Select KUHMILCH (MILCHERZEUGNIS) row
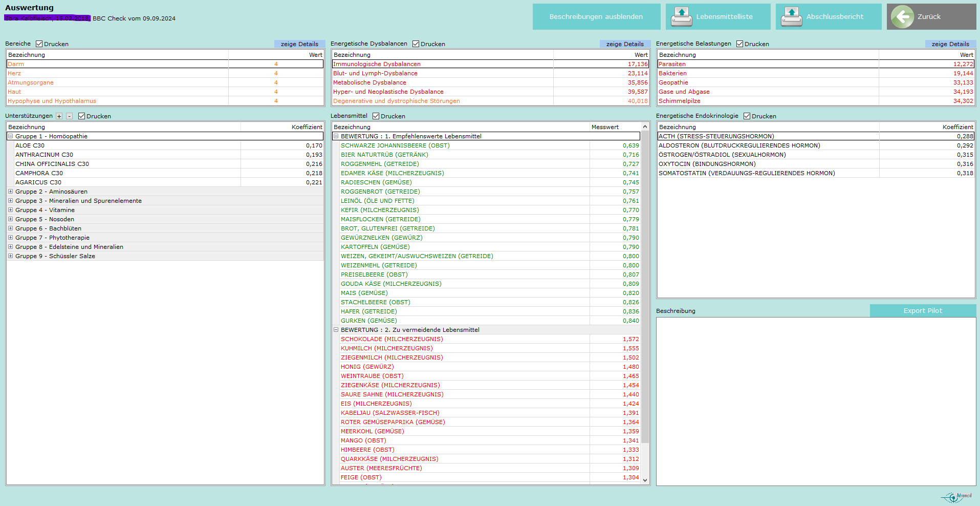 pyautogui.click(x=490, y=348)
